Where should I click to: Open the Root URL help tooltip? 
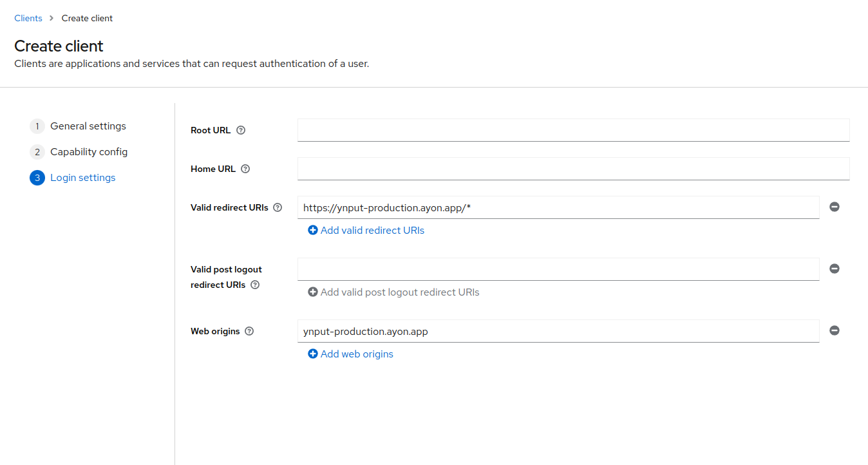pos(240,130)
